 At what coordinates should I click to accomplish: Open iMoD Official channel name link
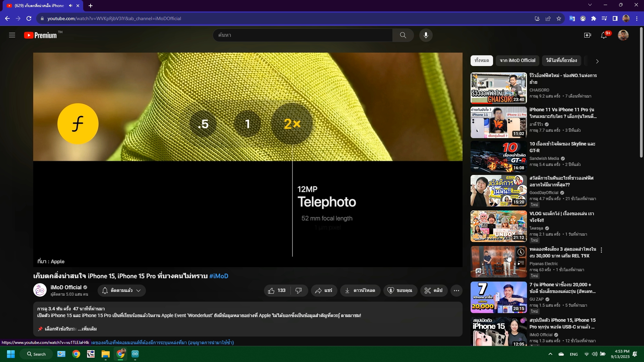[x=66, y=287]
